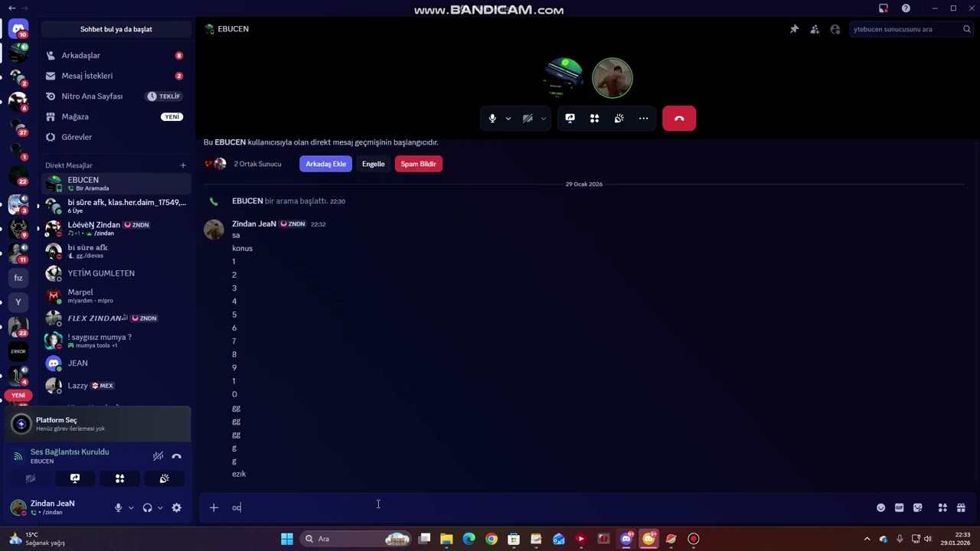This screenshot has height=551, width=980.
Task: Click taskbar Ara search box
Action: click(355, 539)
